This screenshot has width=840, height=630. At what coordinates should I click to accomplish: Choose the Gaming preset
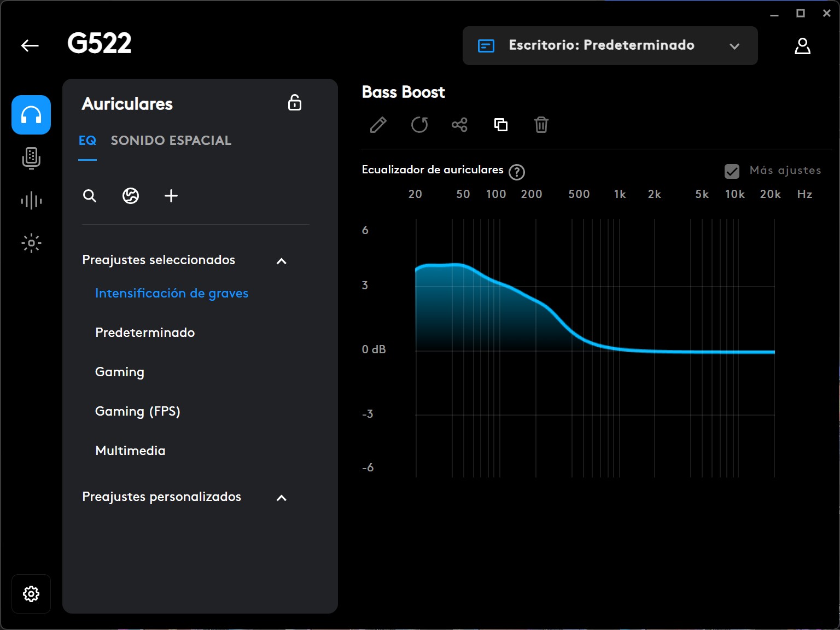pyautogui.click(x=120, y=372)
